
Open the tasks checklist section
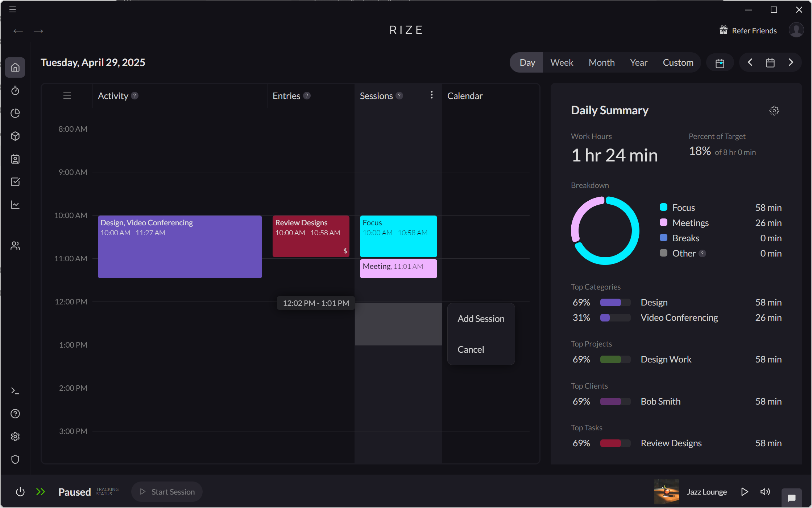15,182
